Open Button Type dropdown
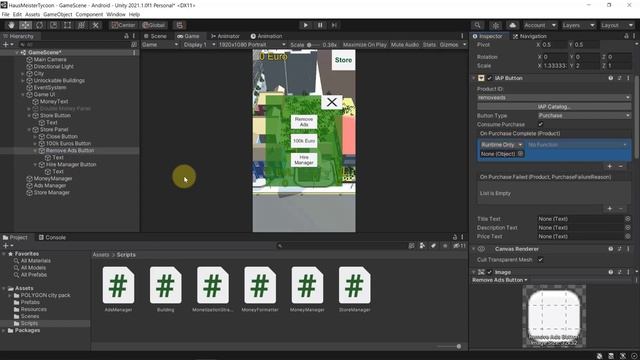The width and height of the screenshot is (640, 360). point(584,116)
